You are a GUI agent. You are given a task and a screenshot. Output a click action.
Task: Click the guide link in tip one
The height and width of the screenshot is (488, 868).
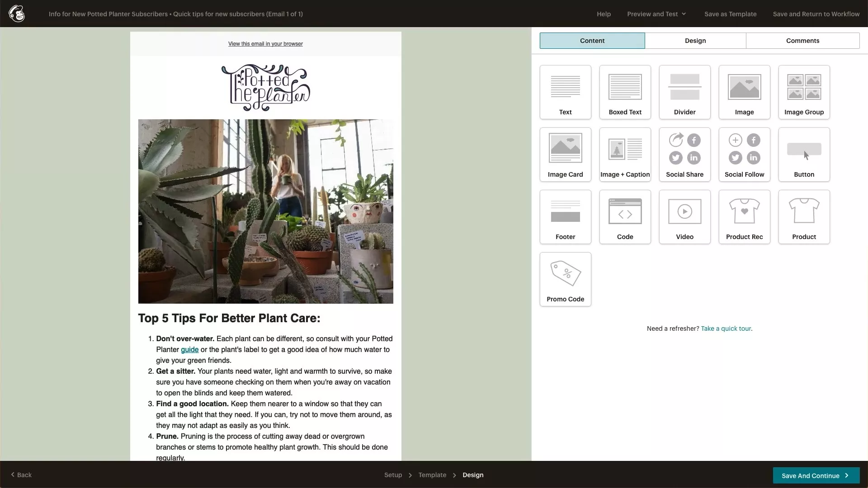189,350
